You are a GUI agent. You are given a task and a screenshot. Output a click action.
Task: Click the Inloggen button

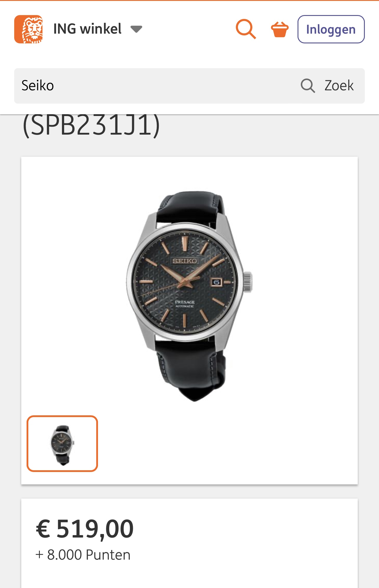click(x=331, y=29)
